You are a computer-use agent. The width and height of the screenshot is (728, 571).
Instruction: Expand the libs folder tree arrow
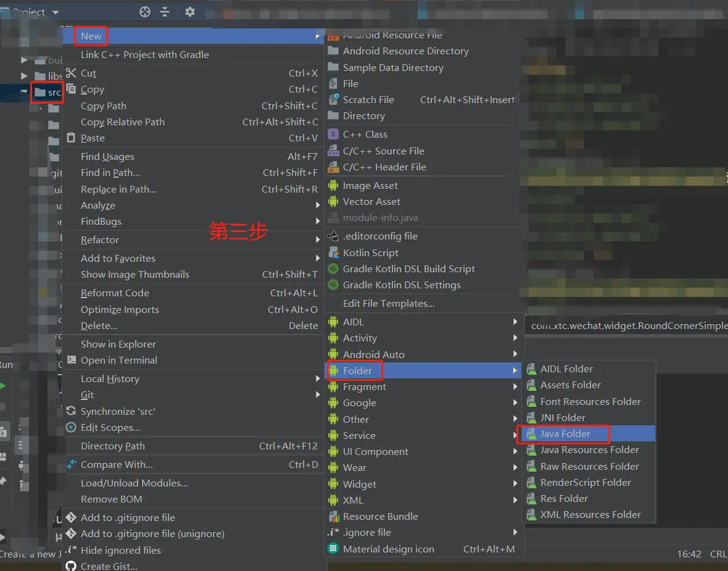(x=24, y=76)
